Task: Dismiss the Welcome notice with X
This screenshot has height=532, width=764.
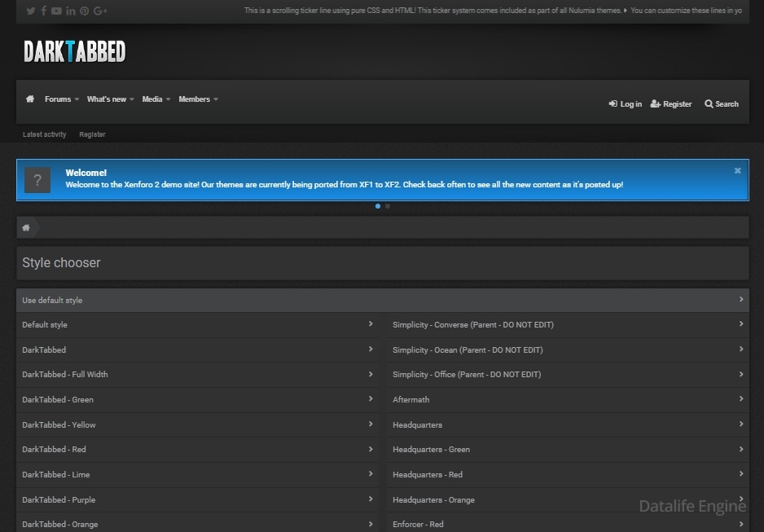Action: tap(738, 170)
